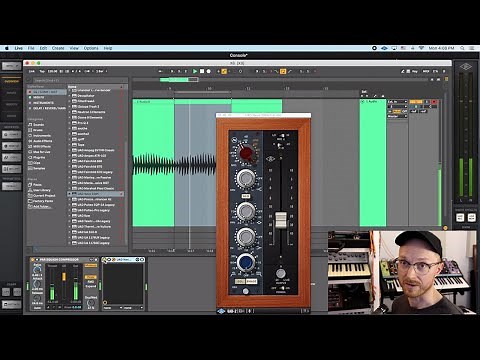Open the Audio Effects category
Viewport: 480px width, 360px height.
43,141
